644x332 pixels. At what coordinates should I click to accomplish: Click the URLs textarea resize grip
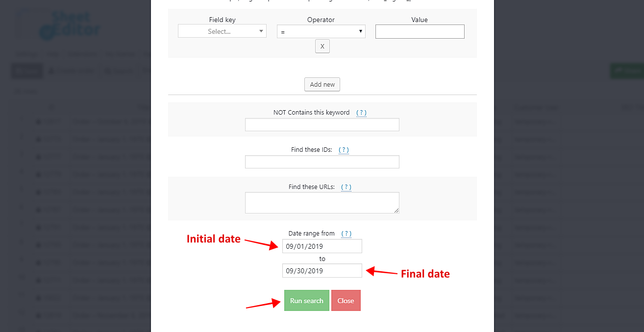click(x=396, y=210)
